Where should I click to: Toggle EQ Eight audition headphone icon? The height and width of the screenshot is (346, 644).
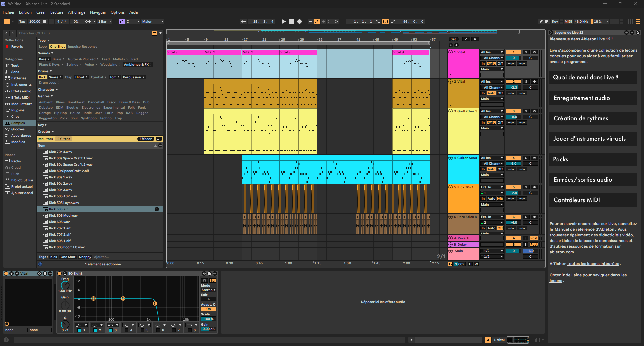coord(205,281)
